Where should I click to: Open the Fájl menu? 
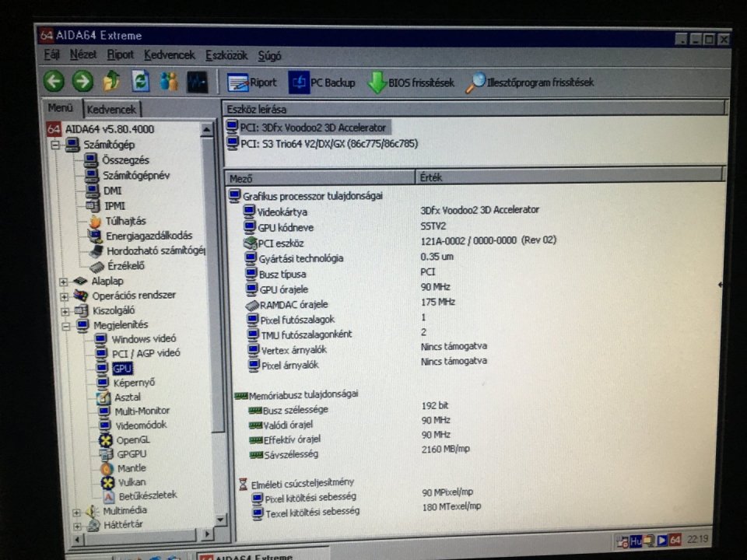[51, 54]
